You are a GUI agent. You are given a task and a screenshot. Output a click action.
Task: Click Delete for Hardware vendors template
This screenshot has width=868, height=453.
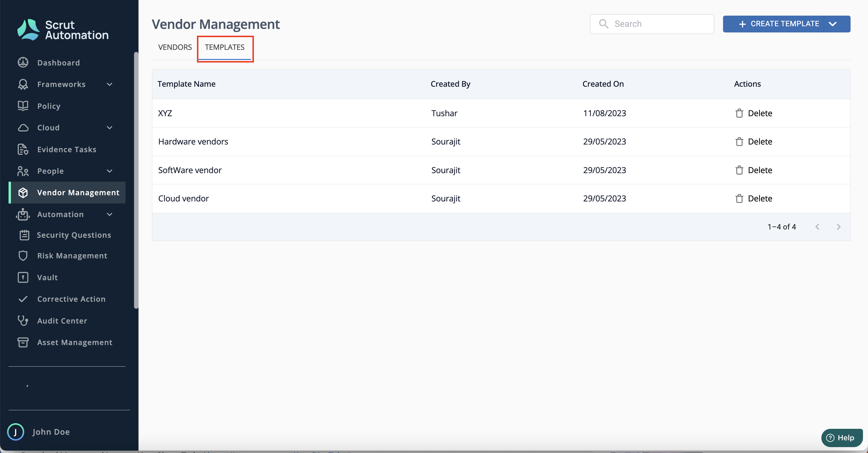(754, 142)
